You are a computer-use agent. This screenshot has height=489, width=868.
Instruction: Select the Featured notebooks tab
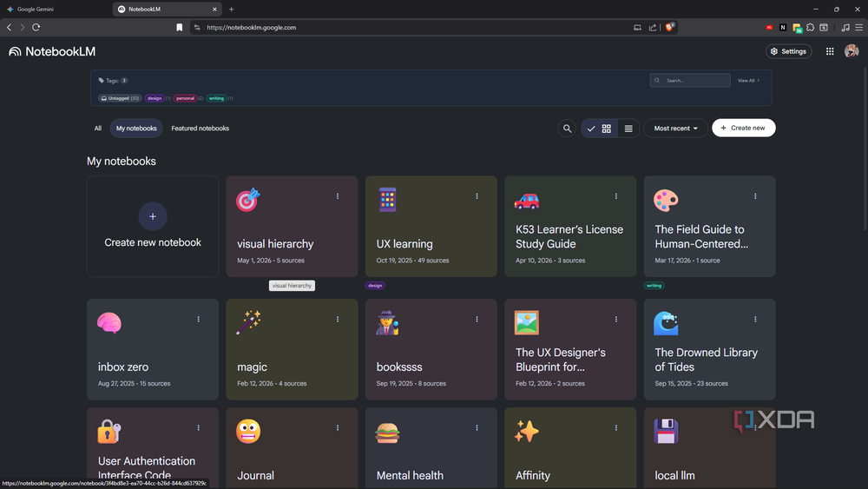(200, 129)
